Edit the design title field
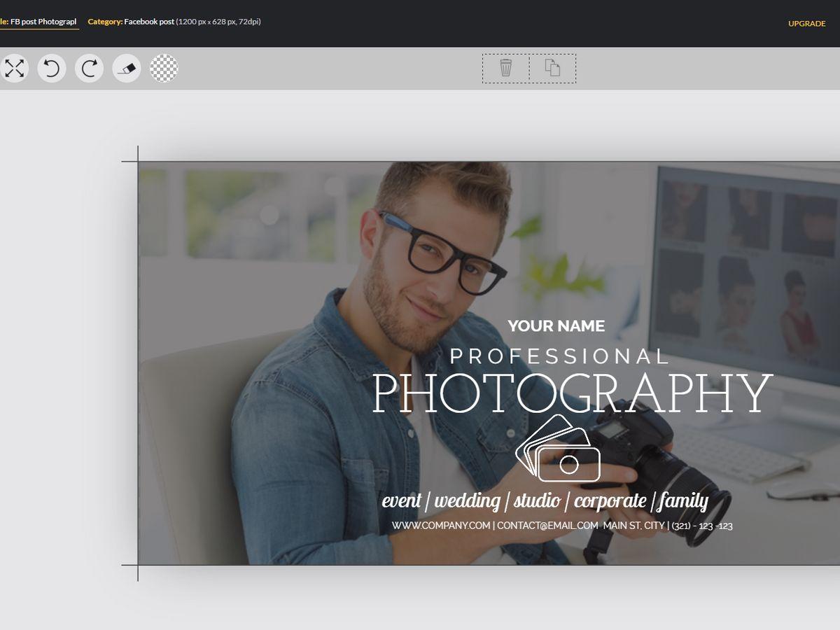The image size is (840, 630). pyautogui.click(x=42, y=22)
